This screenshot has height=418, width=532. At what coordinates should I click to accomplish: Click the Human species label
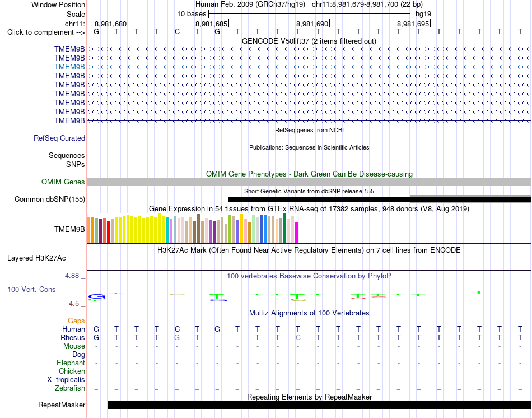(73, 329)
